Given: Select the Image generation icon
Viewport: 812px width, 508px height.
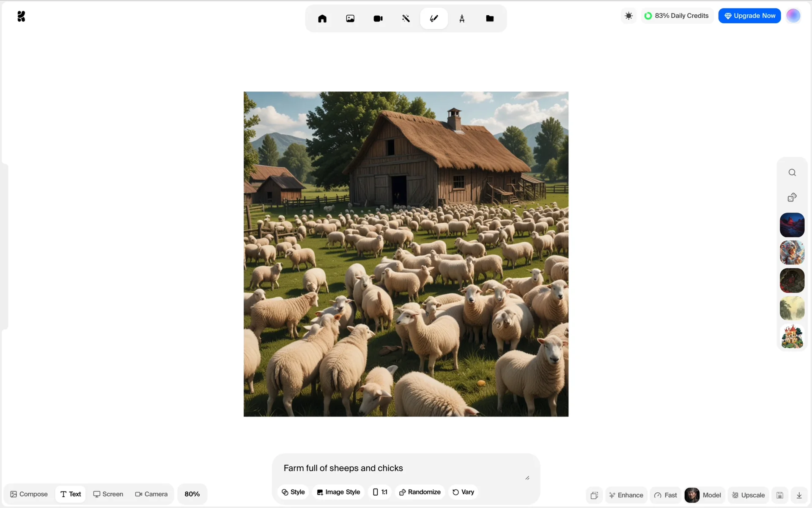Looking at the screenshot, I should click(x=350, y=19).
